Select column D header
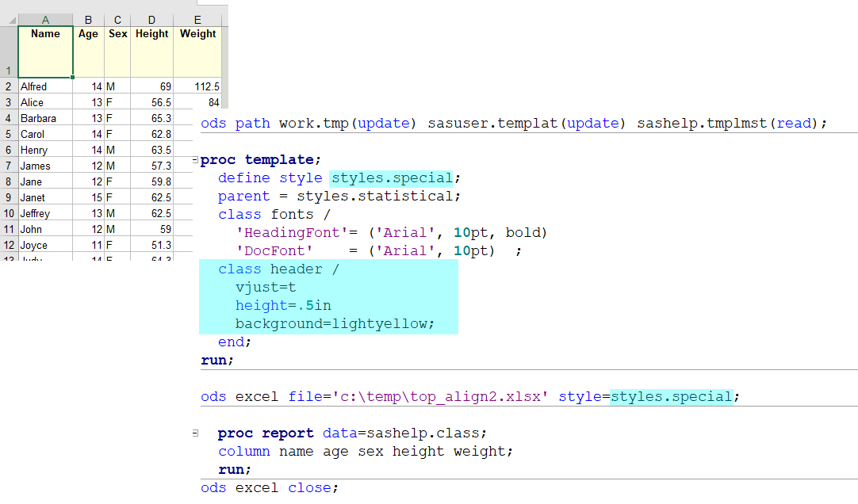 [151, 20]
